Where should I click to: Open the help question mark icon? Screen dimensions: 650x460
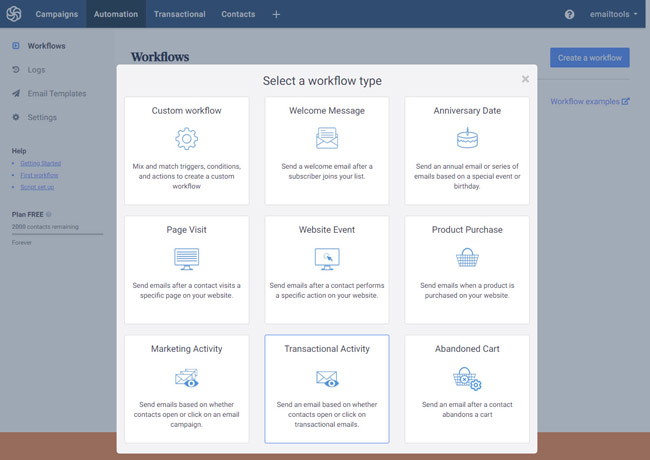[x=570, y=15]
